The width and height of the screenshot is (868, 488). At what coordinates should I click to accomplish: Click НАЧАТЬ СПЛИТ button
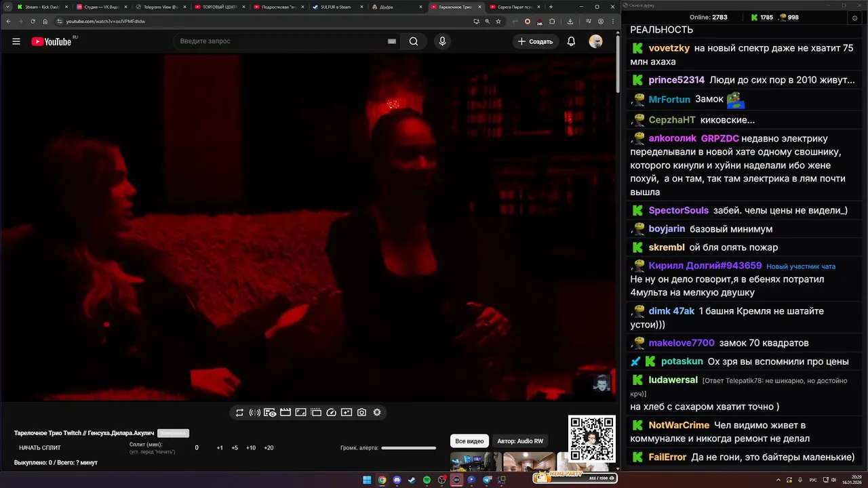point(40,448)
